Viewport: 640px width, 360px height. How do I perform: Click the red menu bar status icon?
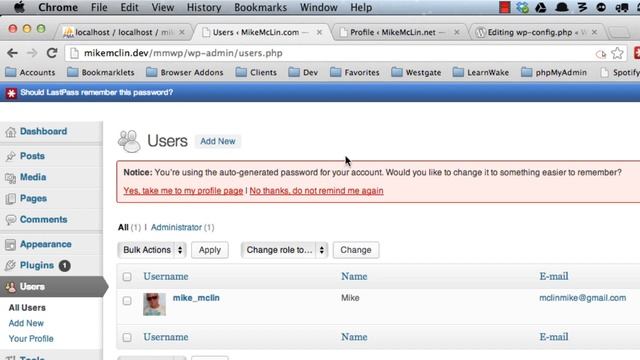[x=504, y=7]
